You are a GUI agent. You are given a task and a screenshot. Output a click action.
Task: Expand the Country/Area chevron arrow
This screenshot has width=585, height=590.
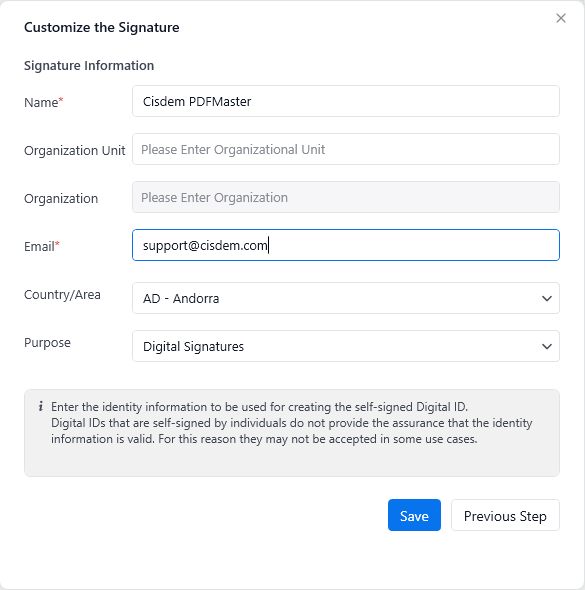(x=547, y=298)
